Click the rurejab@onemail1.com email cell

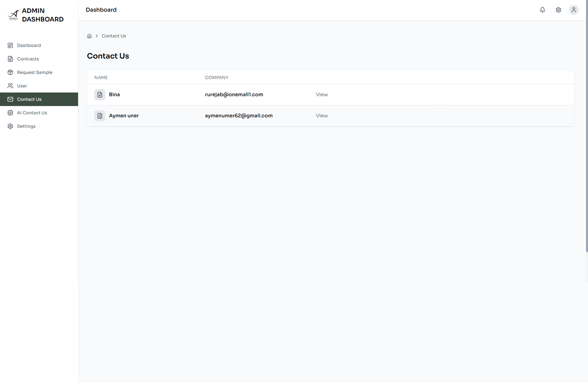pyautogui.click(x=234, y=95)
